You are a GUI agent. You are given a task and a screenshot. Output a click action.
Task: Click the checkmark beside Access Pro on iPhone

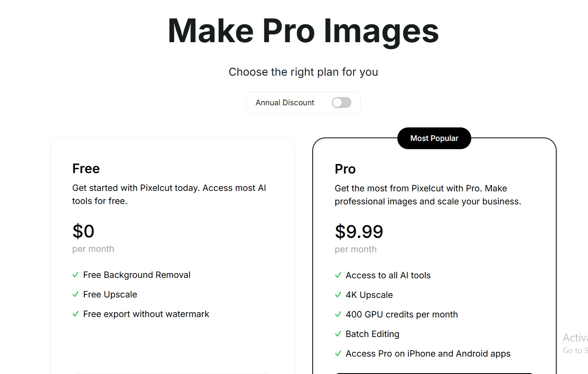click(338, 354)
